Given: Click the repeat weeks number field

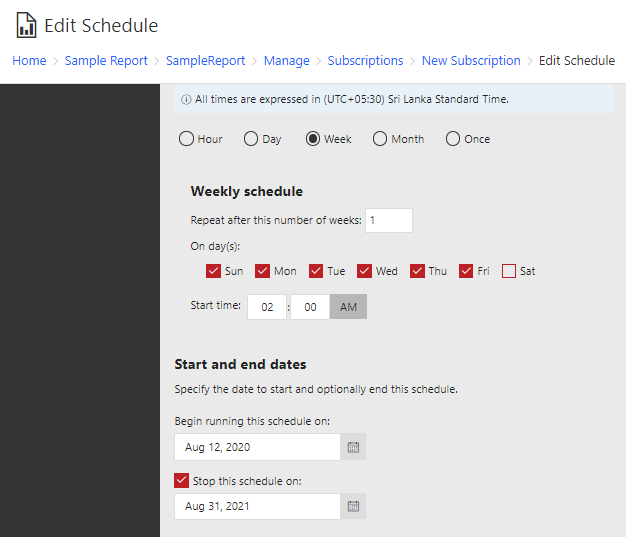Looking at the screenshot, I should [388, 220].
